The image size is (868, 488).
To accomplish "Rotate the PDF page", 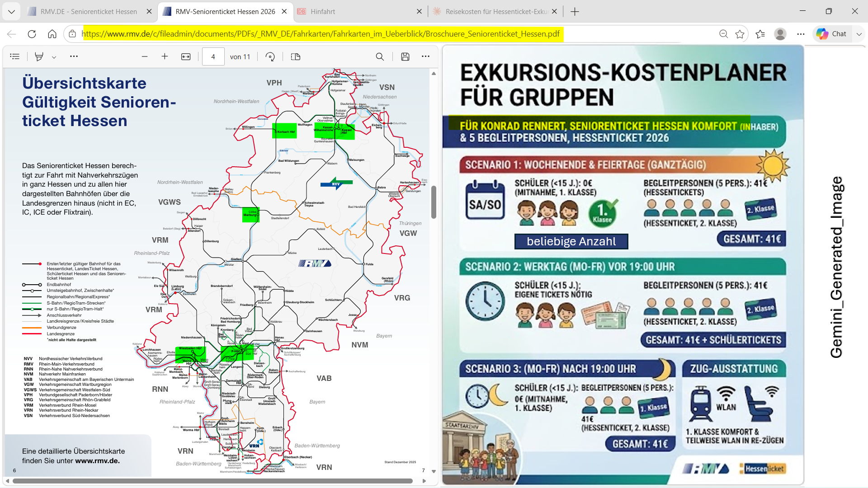I will (270, 56).
